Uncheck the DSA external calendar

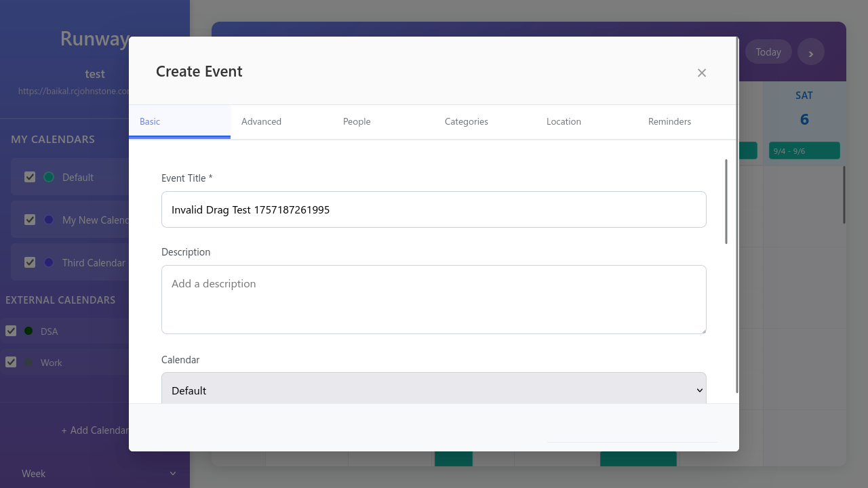click(x=11, y=331)
